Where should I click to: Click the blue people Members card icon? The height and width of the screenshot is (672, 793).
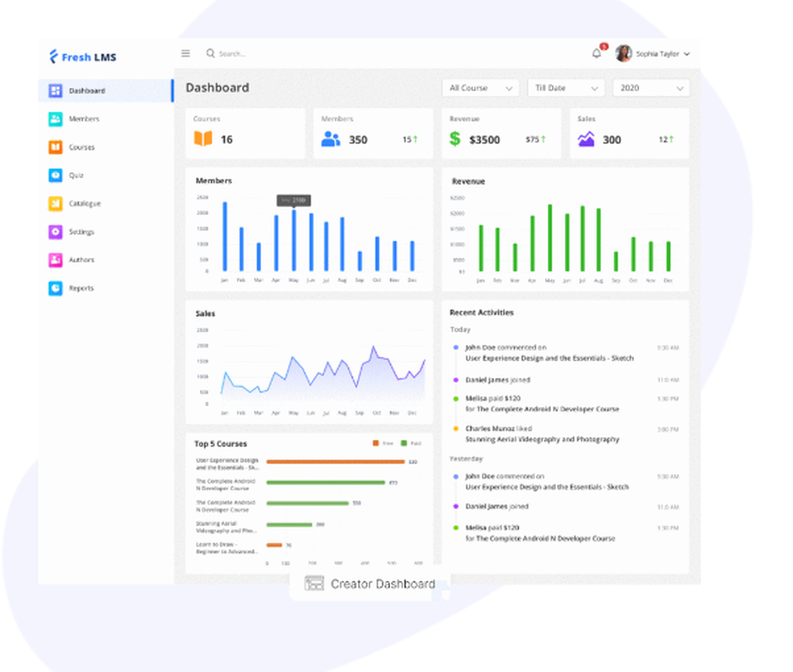(331, 139)
